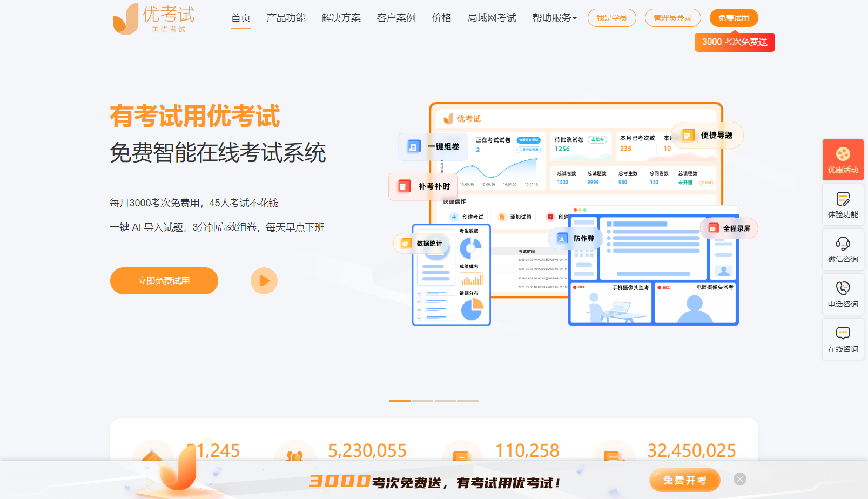868x499 pixels.
Task: Click the 免费试用 header button
Action: click(x=734, y=18)
